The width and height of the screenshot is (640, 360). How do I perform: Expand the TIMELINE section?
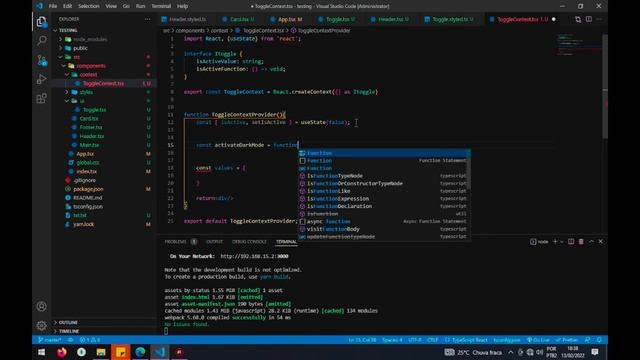[69, 331]
